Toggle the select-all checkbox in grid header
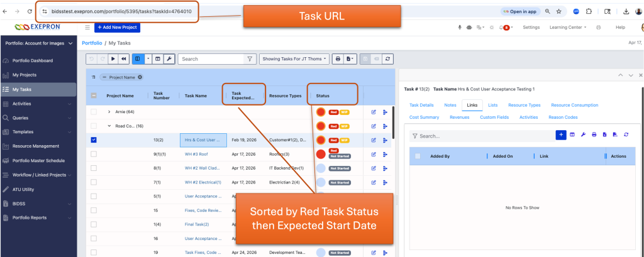The image size is (644, 257). pyautogui.click(x=94, y=96)
